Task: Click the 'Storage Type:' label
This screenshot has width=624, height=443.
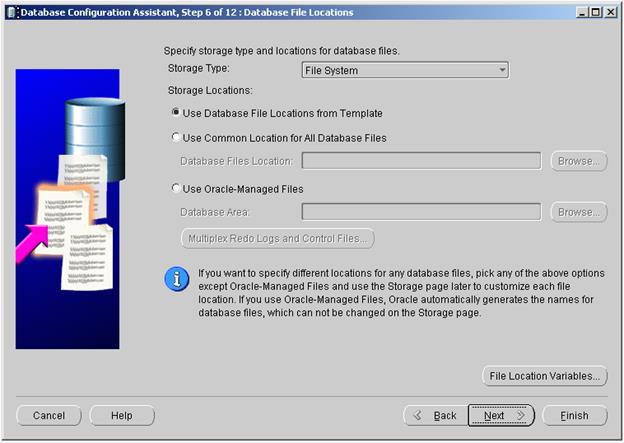Action: pyautogui.click(x=199, y=68)
